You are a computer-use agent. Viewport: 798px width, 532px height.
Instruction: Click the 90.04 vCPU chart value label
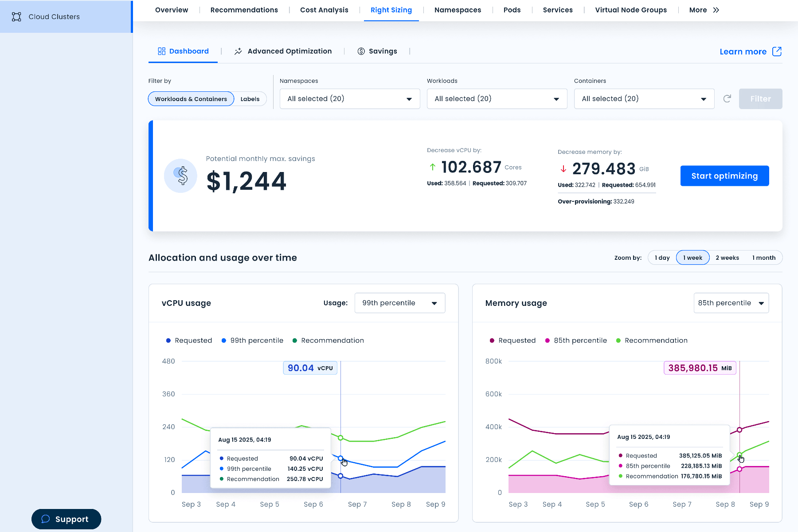click(310, 368)
